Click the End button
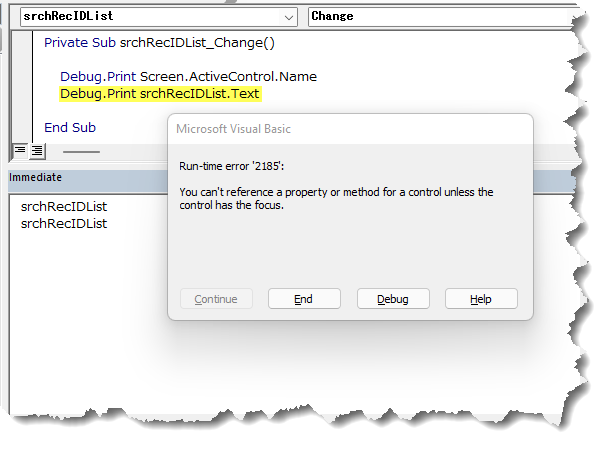612x449 pixels. pyautogui.click(x=304, y=299)
